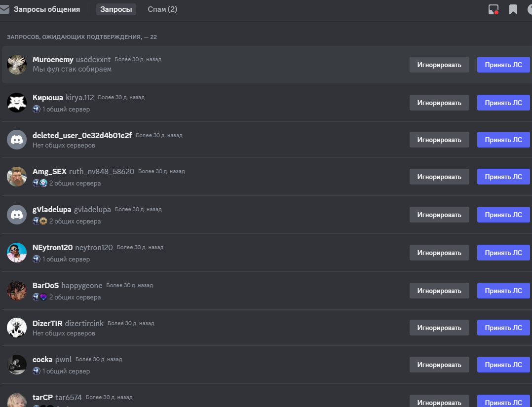
Task: Click the purple heart server icon under BarDoS
Action: point(43,297)
